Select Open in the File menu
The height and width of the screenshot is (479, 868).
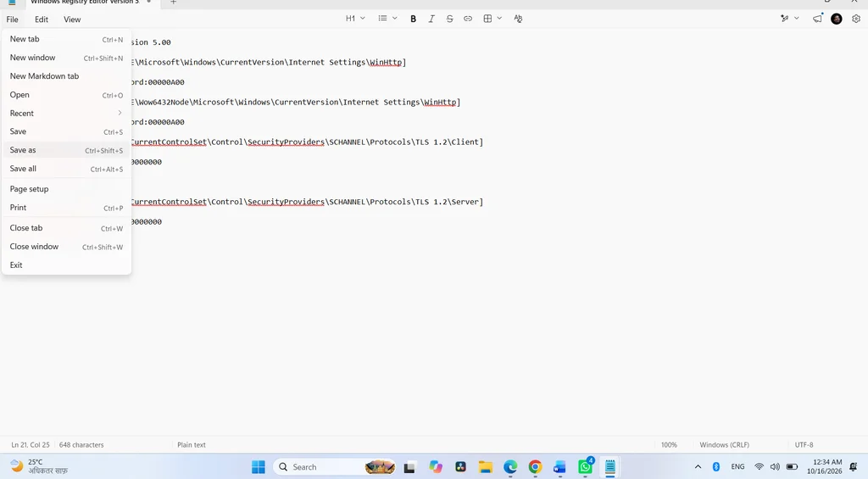point(66,95)
